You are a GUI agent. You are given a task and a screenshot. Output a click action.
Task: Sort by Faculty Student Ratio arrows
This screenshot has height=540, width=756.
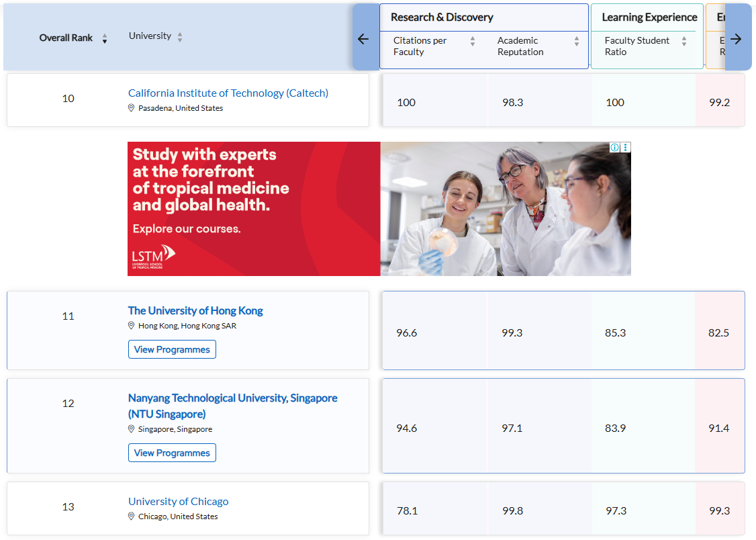pyautogui.click(x=684, y=41)
